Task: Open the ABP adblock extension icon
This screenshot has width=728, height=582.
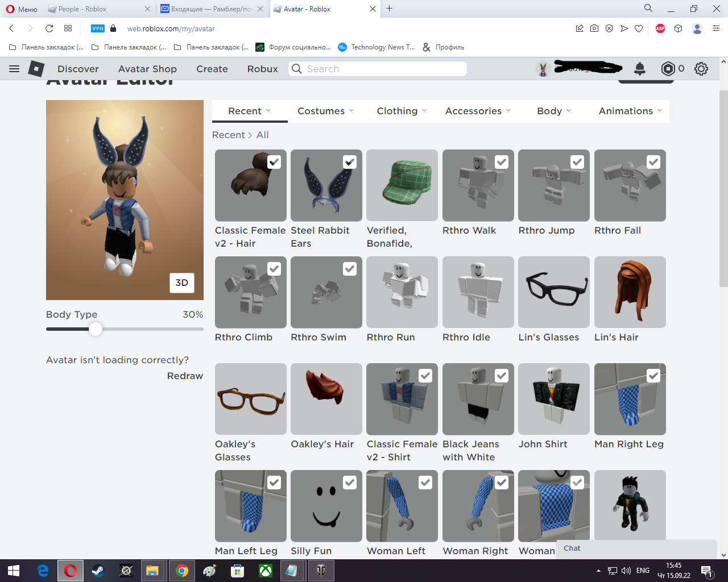Action: [x=660, y=28]
